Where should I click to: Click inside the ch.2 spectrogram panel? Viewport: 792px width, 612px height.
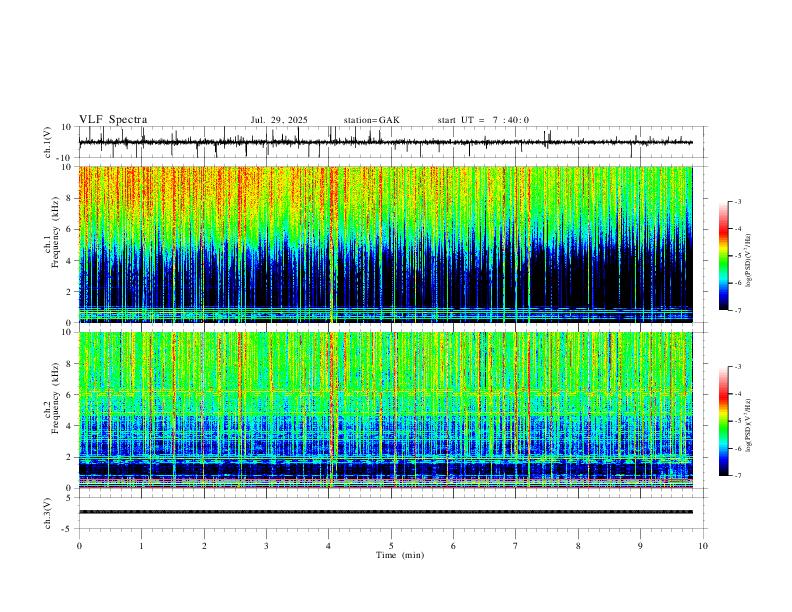tap(385, 410)
